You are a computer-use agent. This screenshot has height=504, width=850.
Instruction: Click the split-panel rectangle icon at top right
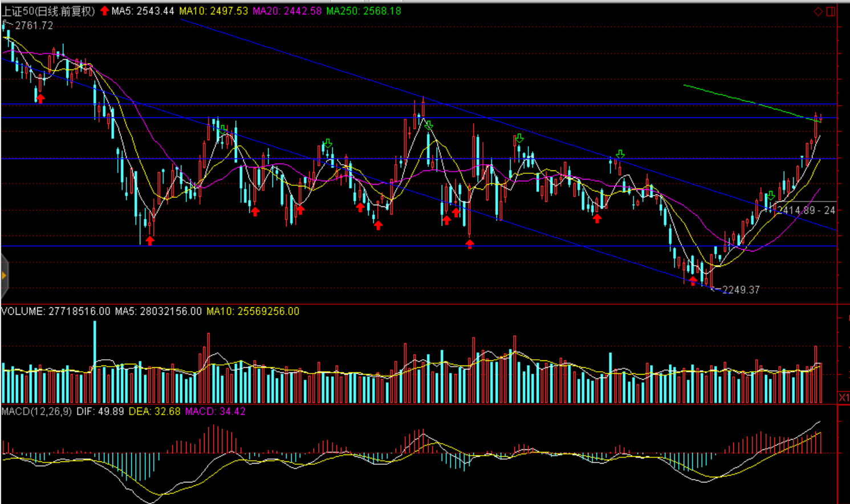(x=831, y=11)
